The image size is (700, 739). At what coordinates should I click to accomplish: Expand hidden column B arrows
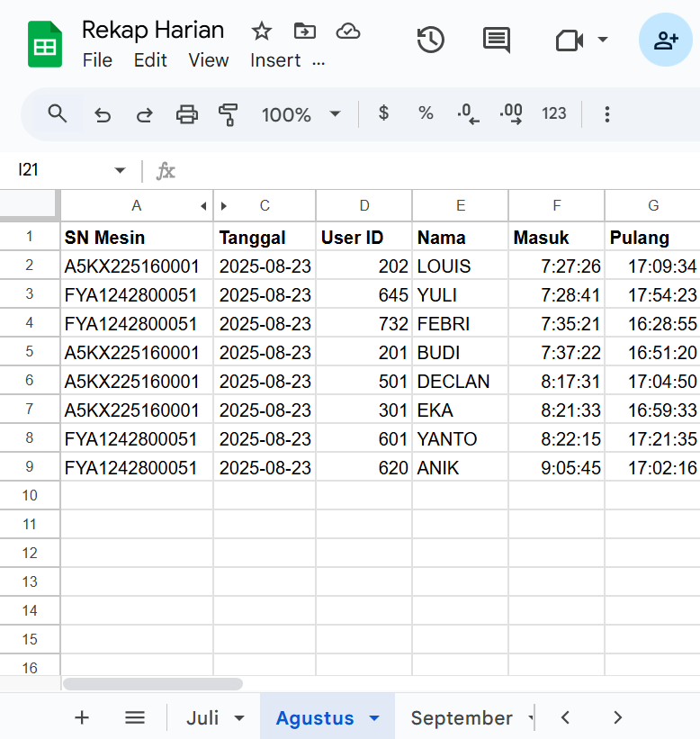click(x=213, y=206)
